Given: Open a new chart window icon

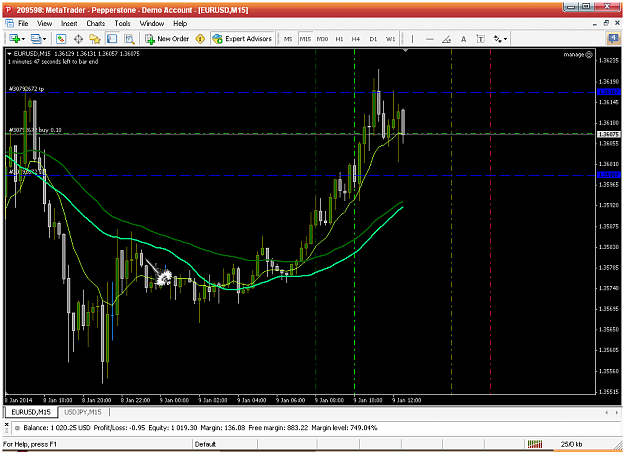Looking at the screenshot, I should (x=15, y=39).
